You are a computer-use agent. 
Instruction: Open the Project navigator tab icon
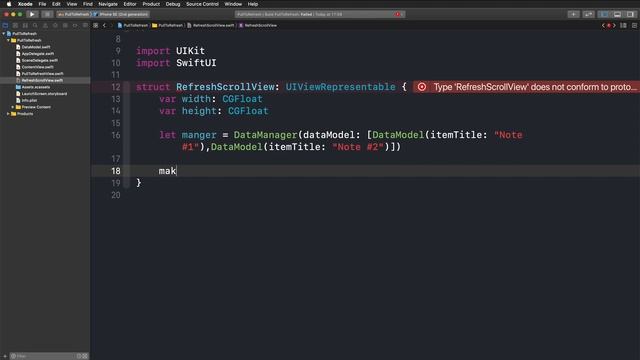[5, 25]
